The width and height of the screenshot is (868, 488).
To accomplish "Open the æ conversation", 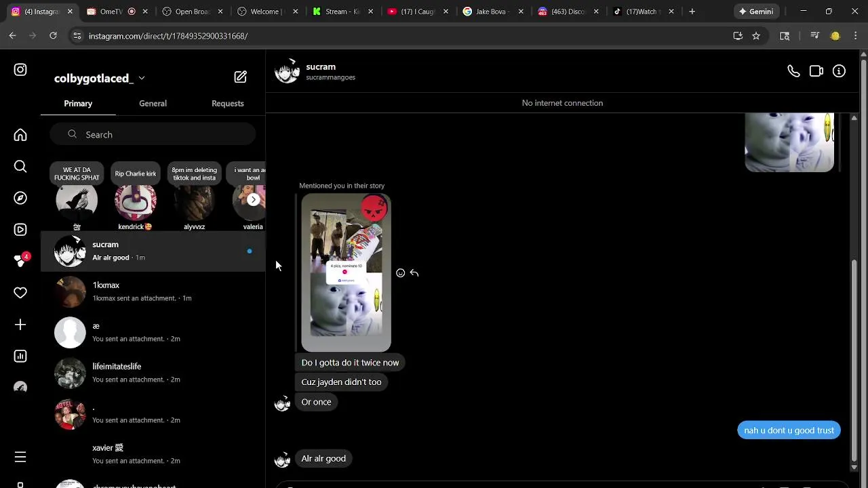I will 153,332.
